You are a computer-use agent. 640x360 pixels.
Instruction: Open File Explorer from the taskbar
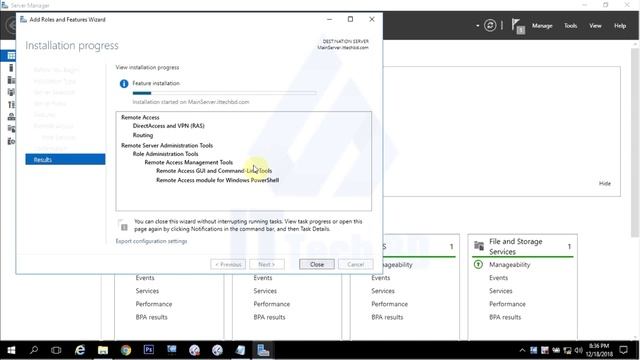(x=102, y=350)
